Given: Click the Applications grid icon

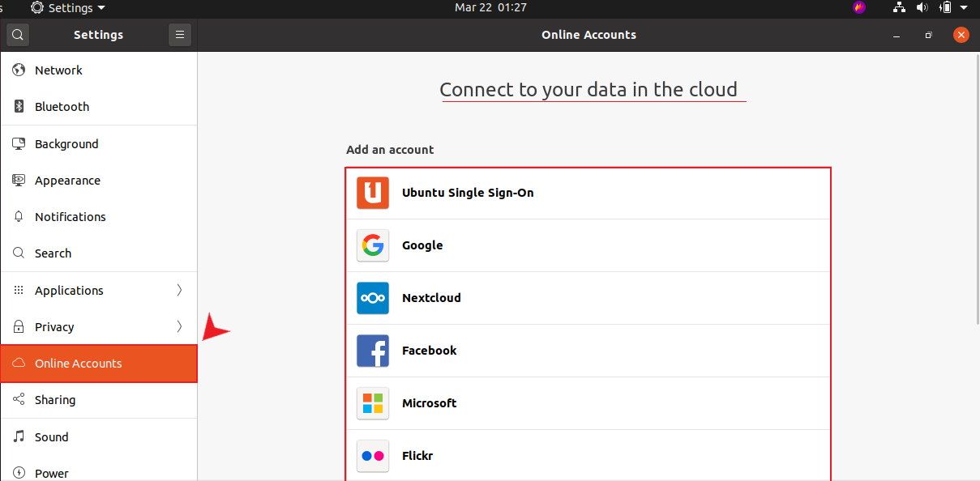Looking at the screenshot, I should coord(19,290).
